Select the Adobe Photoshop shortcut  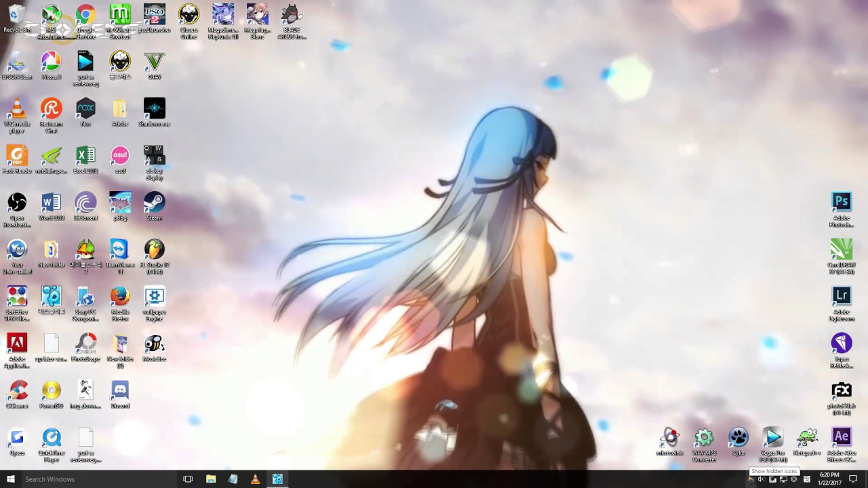[x=842, y=209]
